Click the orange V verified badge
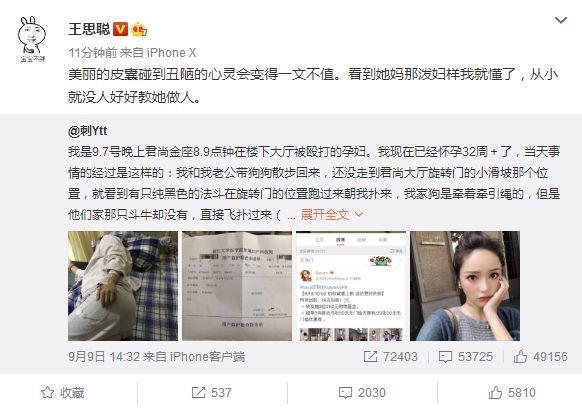 click(120, 29)
